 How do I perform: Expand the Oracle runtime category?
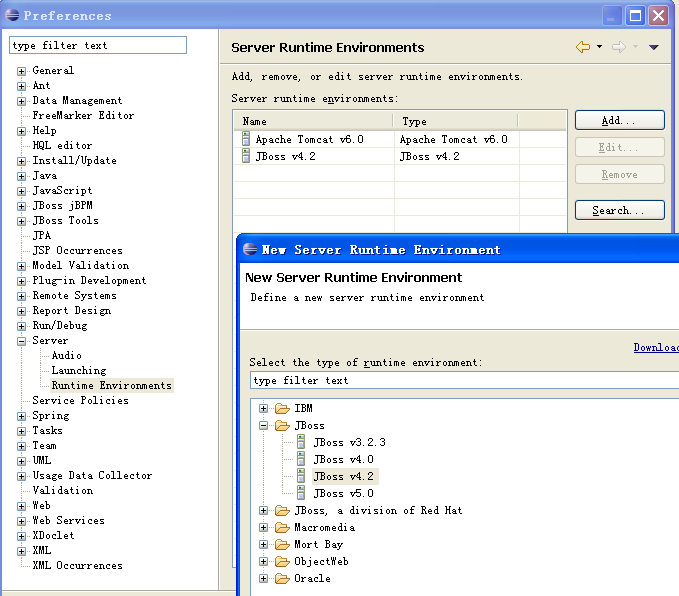[263, 579]
